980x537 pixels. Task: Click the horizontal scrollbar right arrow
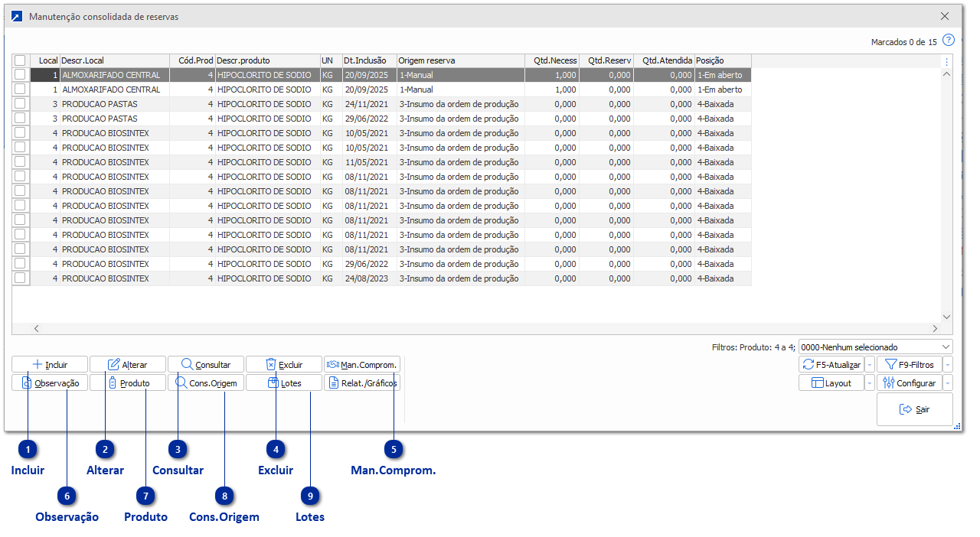935,328
